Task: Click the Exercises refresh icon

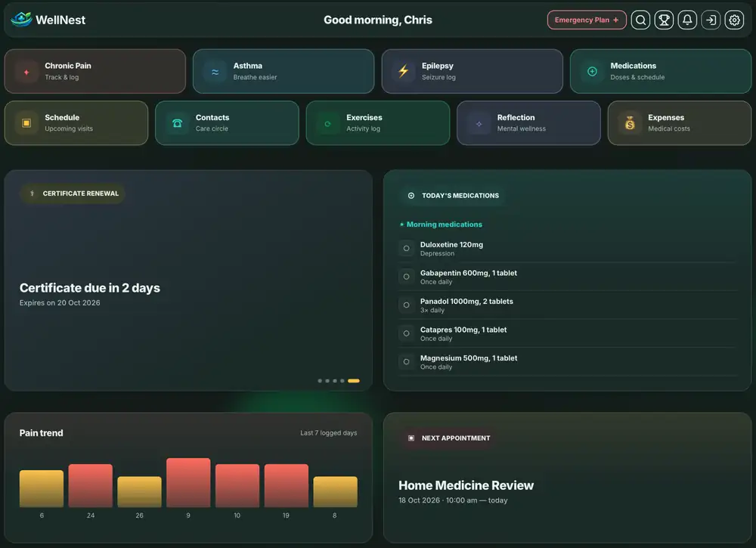Action: [x=328, y=123]
